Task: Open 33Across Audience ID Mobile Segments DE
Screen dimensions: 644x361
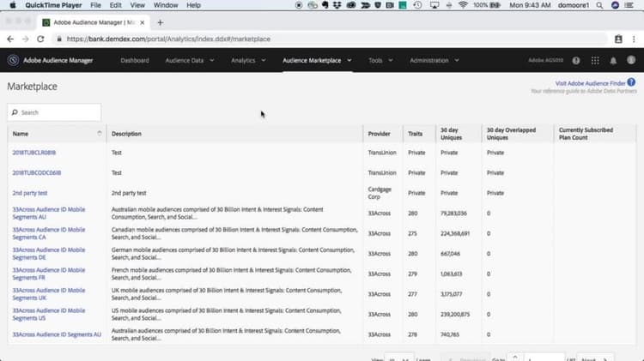Action: click(x=48, y=254)
